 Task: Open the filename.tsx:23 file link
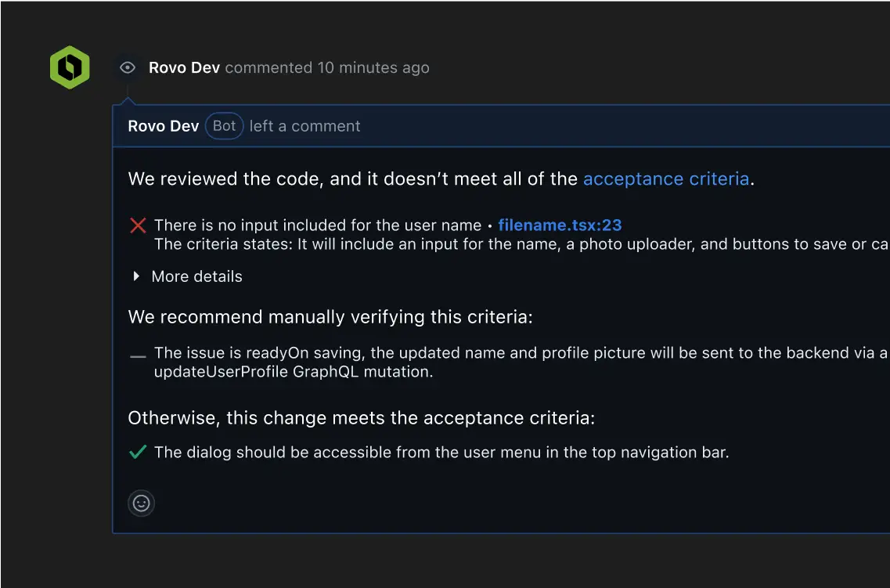tap(560, 225)
